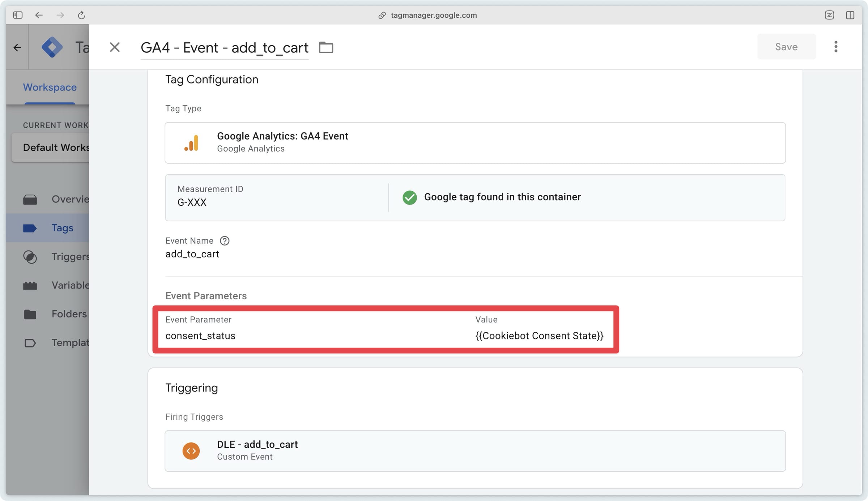The width and height of the screenshot is (868, 501).
Task: Open the browser split view icon
Action: click(850, 15)
